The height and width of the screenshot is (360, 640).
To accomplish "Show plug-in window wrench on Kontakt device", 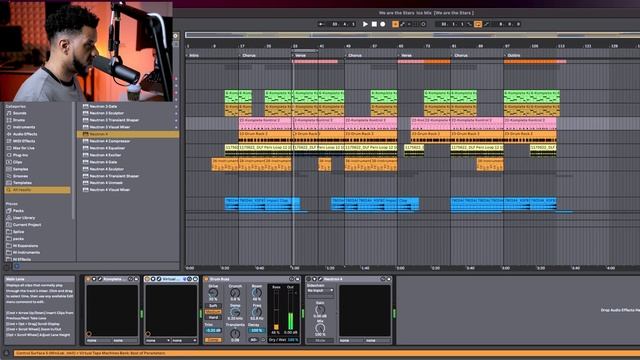I will (100, 279).
